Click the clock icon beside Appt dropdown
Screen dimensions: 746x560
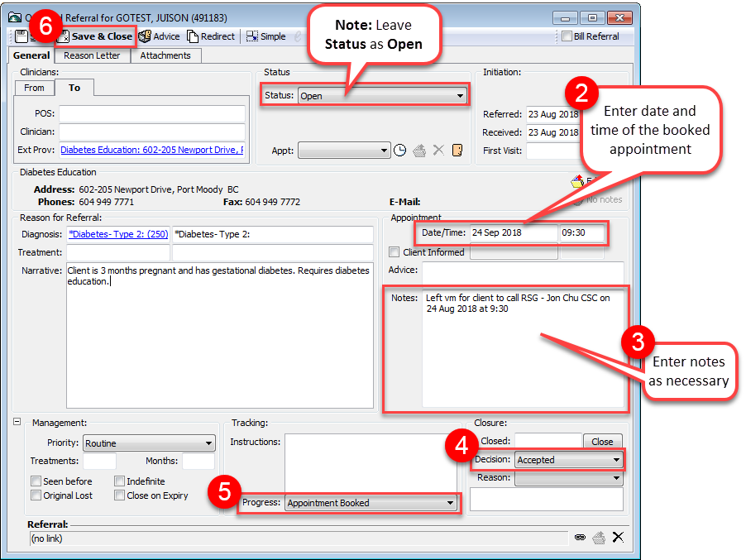(399, 151)
